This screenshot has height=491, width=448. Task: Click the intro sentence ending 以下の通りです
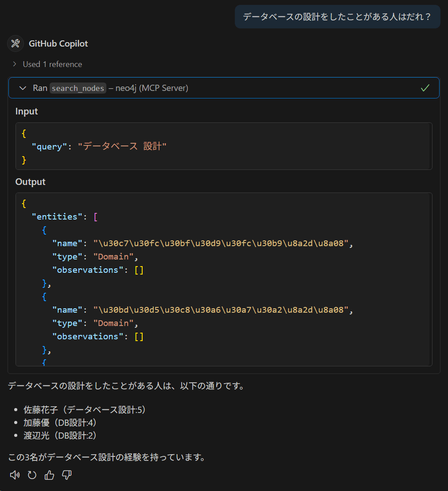(126, 386)
